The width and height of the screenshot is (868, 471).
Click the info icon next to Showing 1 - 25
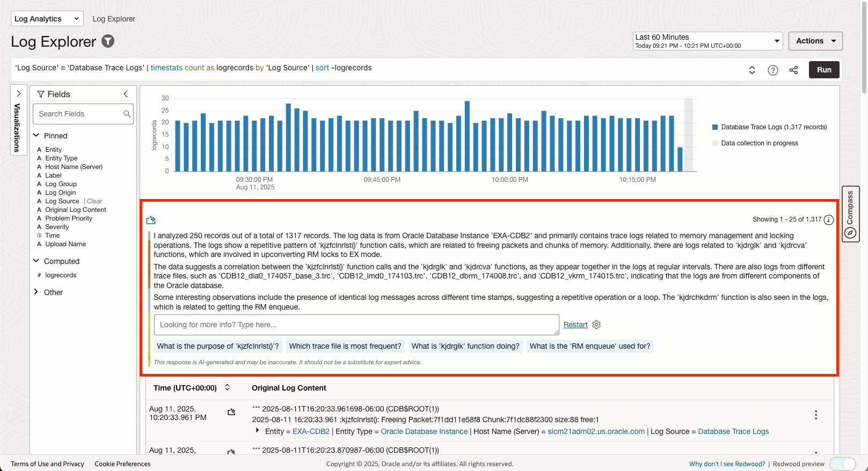829,219
